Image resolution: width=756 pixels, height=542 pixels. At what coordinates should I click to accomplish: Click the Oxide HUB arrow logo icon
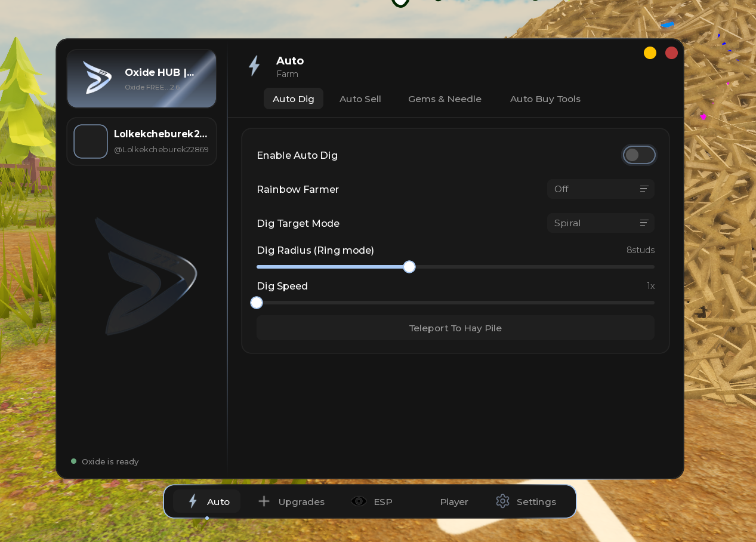[97, 78]
